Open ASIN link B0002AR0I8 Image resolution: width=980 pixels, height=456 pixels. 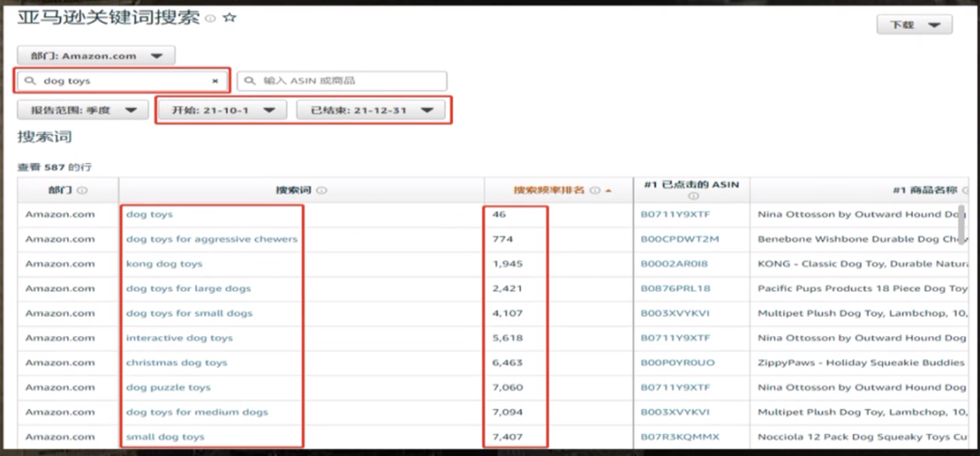[x=674, y=264]
